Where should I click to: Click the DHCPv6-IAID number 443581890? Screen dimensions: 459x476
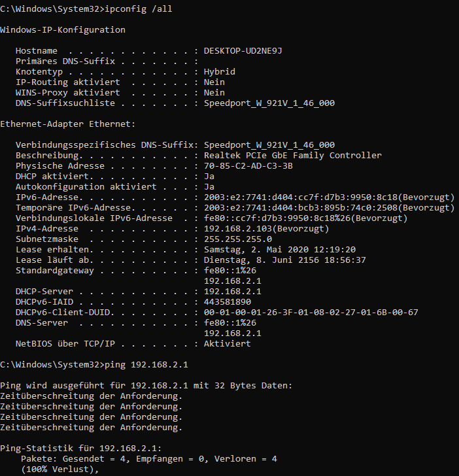point(228,302)
